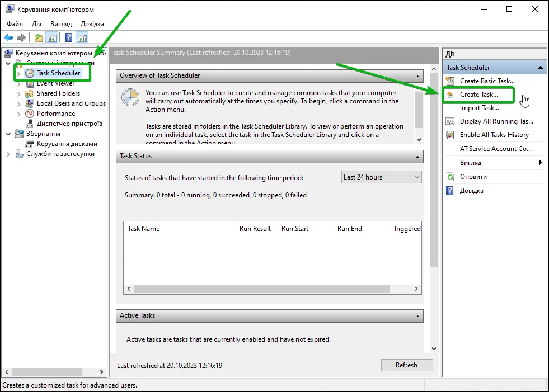Click the center pane scroll up arrow
Image resolution: width=549 pixels, height=392 pixels.
(x=434, y=69)
